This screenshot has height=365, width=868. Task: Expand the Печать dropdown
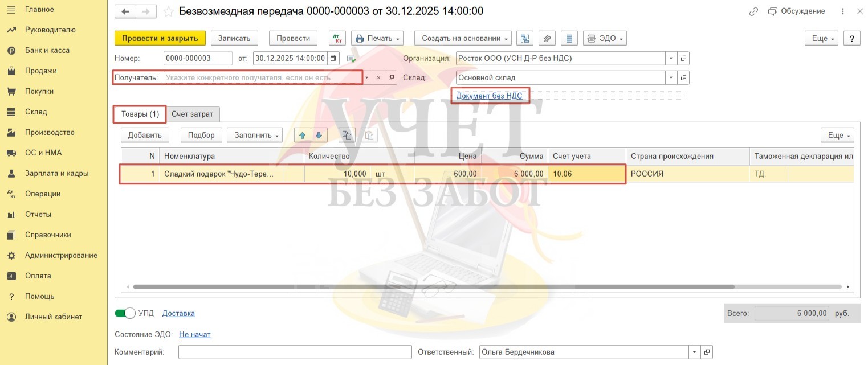click(x=377, y=38)
